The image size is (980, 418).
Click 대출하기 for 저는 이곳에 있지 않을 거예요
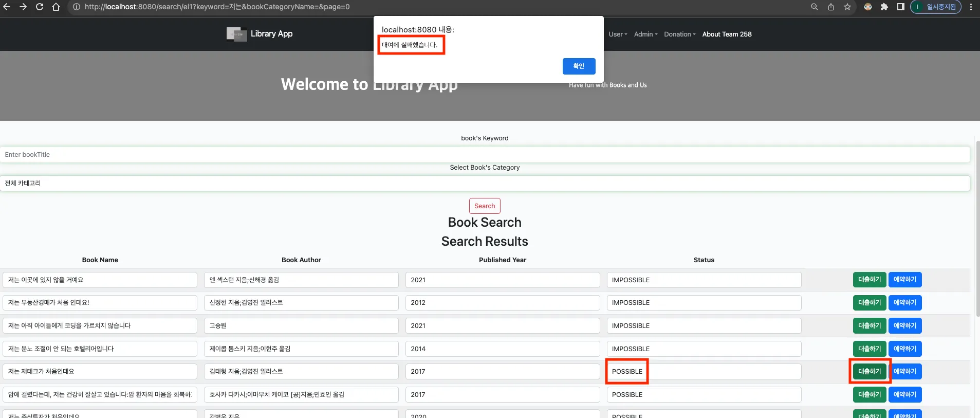tap(870, 280)
